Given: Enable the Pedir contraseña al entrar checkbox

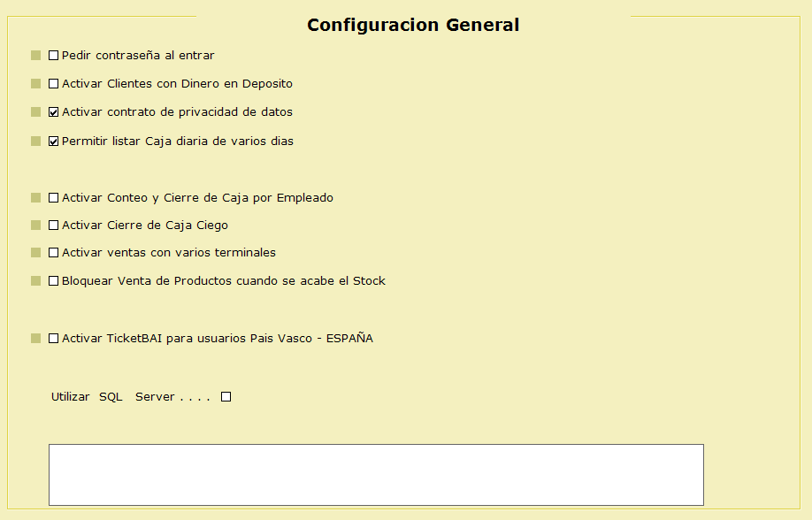Looking at the screenshot, I should 54,56.
